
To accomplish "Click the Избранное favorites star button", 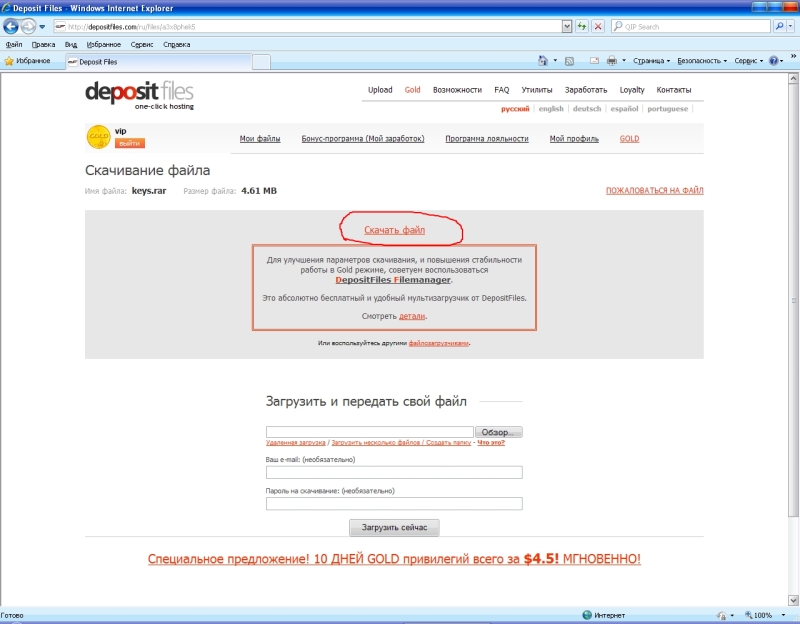I will (28, 61).
